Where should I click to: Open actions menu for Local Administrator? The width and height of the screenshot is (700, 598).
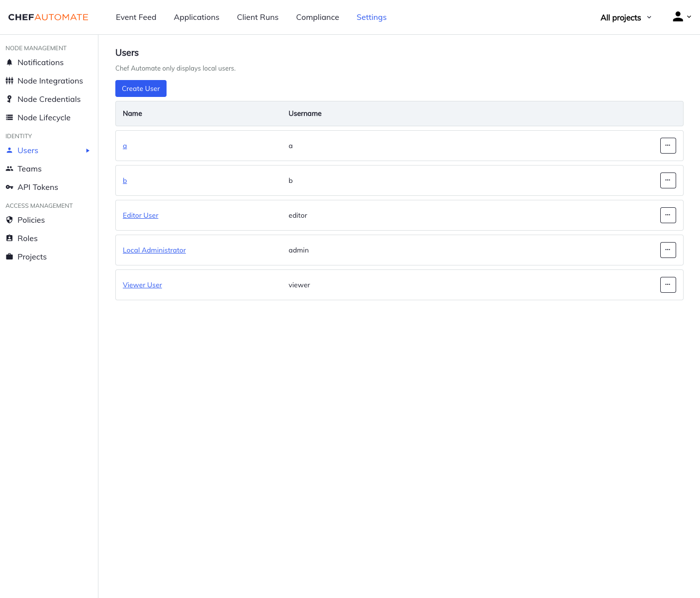[x=668, y=250]
